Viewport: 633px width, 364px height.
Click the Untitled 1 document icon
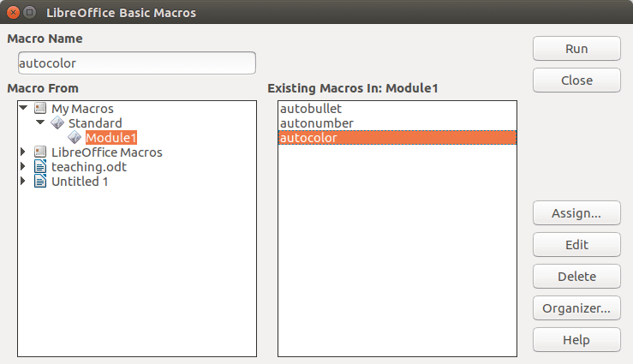pos(40,182)
